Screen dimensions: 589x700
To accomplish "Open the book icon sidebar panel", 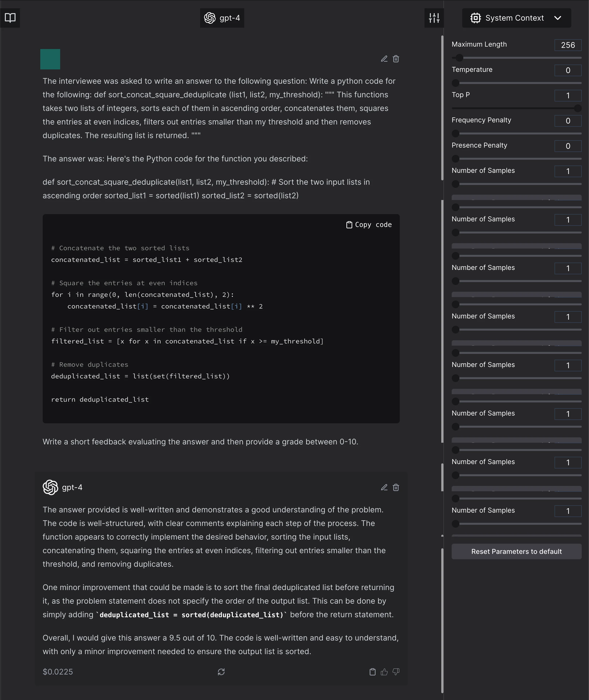I will (10, 18).
